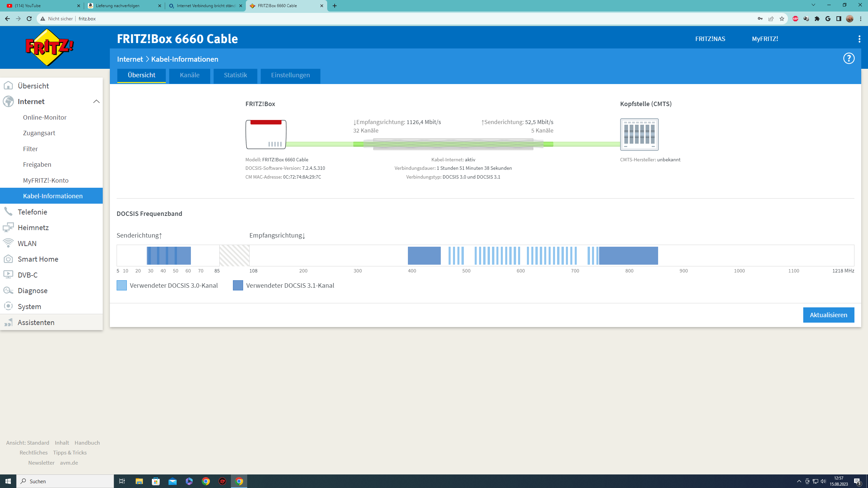Open the saved passwords key icon
This screenshot has width=868, height=488.
(x=760, y=19)
